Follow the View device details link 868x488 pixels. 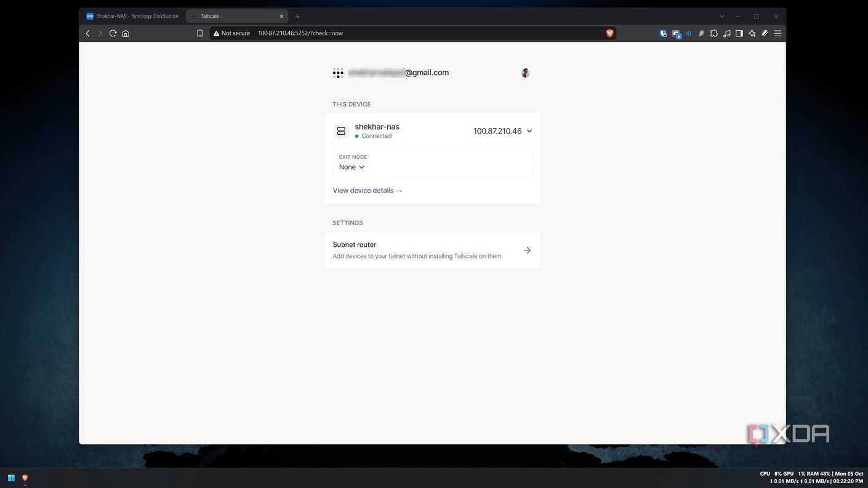pyautogui.click(x=368, y=191)
